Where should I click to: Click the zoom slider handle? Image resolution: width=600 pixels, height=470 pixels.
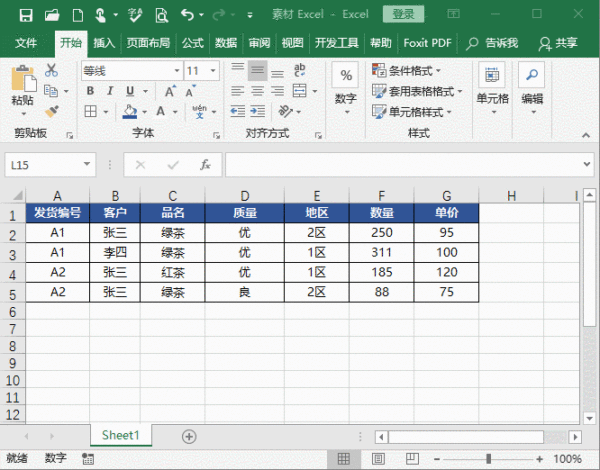(x=489, y=458)
